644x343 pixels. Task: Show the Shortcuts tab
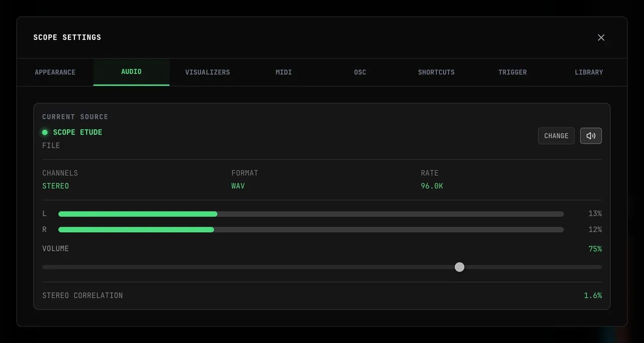(436, 72)
